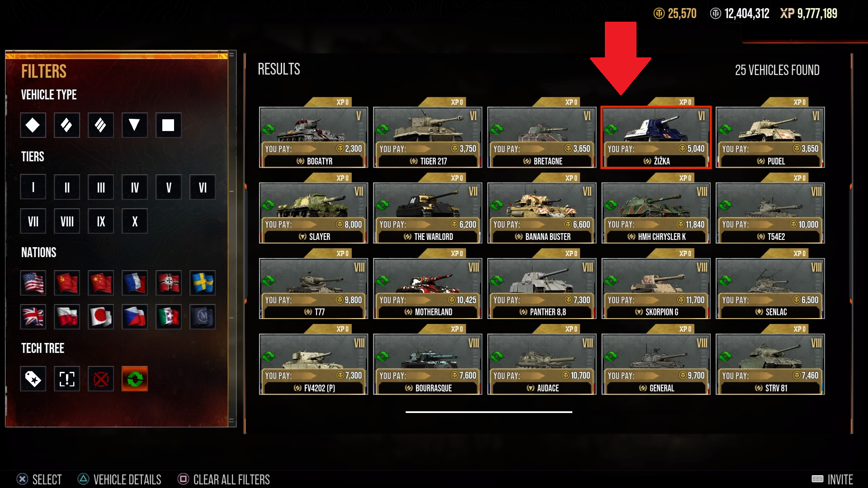This screenshot has width=868, height=488.
Task: Toggle the Tier X filter
Action: click(135, 221)
